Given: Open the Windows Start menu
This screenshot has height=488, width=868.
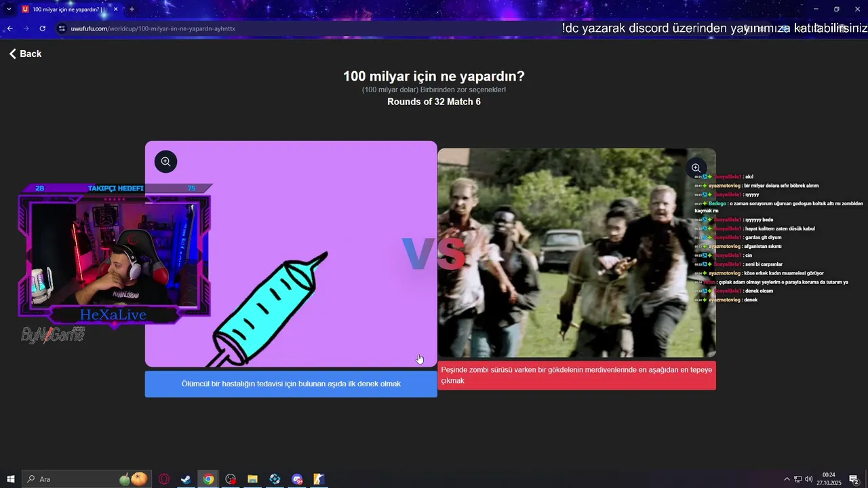Looking at the screenshot, I should pos(11,479).
